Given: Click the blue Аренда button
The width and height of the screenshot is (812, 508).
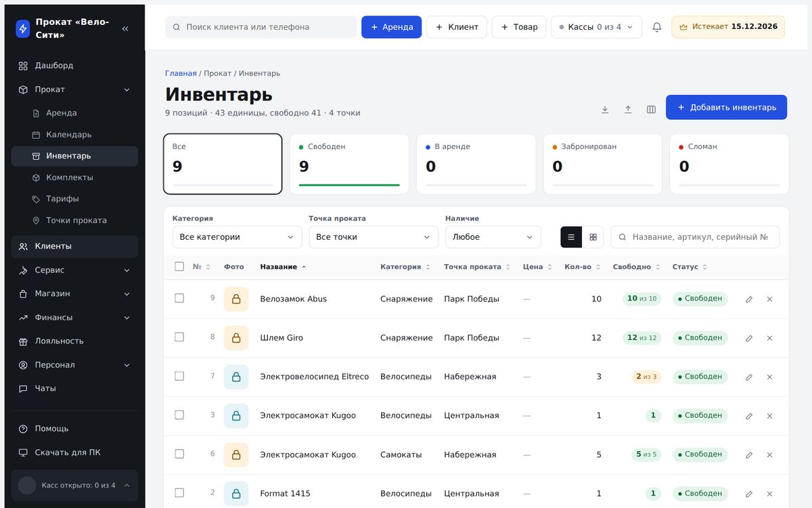Looking at the screenshot, I should pyautogui.click(x=392, y=27).
